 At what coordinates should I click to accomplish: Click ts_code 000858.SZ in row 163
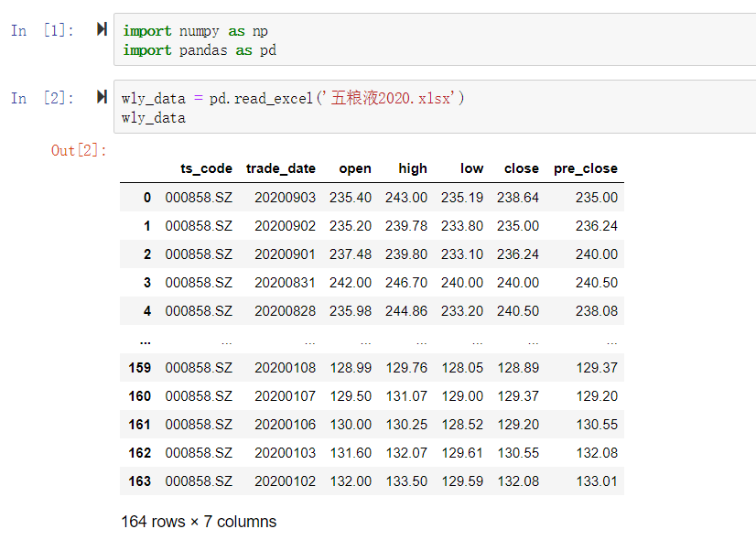[199, 481]
